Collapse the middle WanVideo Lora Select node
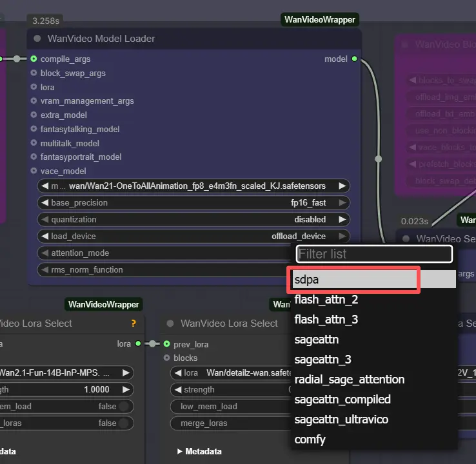476x464 pixels. (170, 324)
